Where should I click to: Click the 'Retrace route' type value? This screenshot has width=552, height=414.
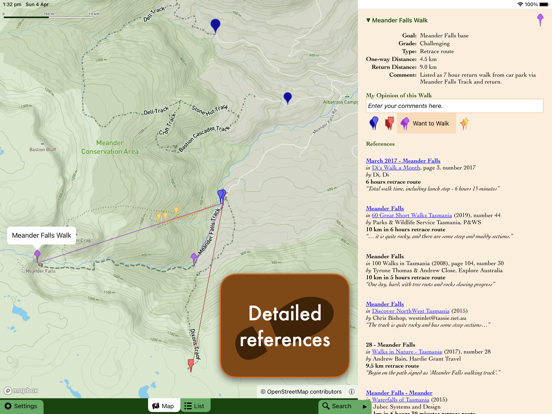pos(437,51)
